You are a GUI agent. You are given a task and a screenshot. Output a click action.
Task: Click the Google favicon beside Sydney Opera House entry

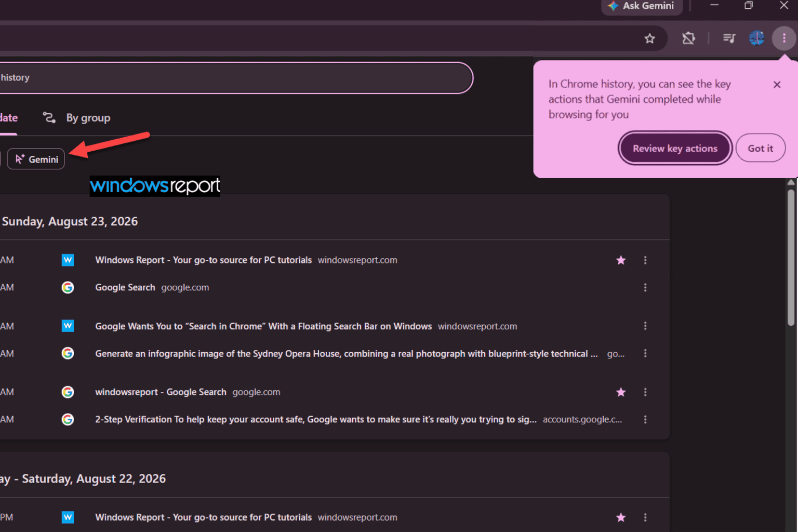[68, 353]
